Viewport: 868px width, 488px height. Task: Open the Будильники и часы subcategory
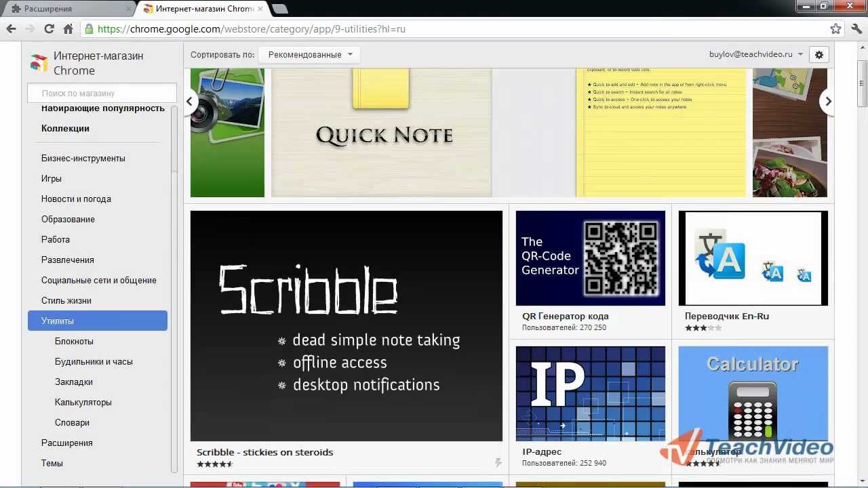coord(94,362)
